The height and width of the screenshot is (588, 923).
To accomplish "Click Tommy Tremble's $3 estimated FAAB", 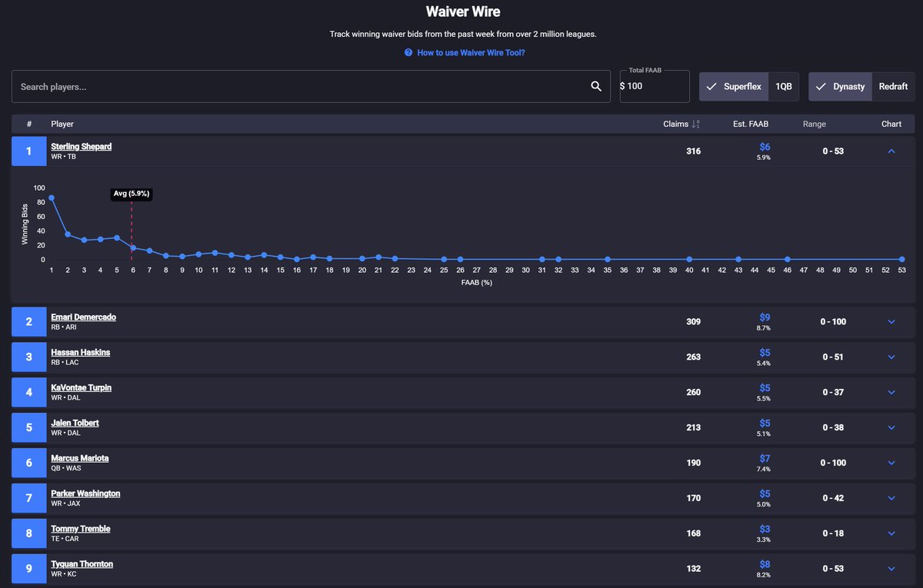I will 765,529.
